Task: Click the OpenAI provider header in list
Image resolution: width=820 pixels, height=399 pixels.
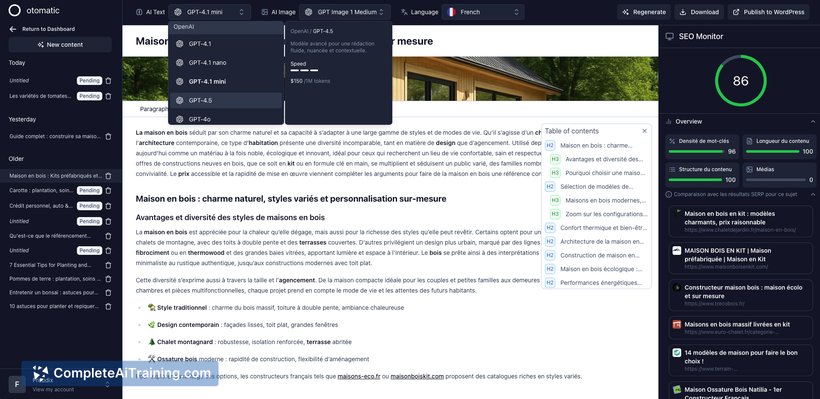Action: point(225,26)
